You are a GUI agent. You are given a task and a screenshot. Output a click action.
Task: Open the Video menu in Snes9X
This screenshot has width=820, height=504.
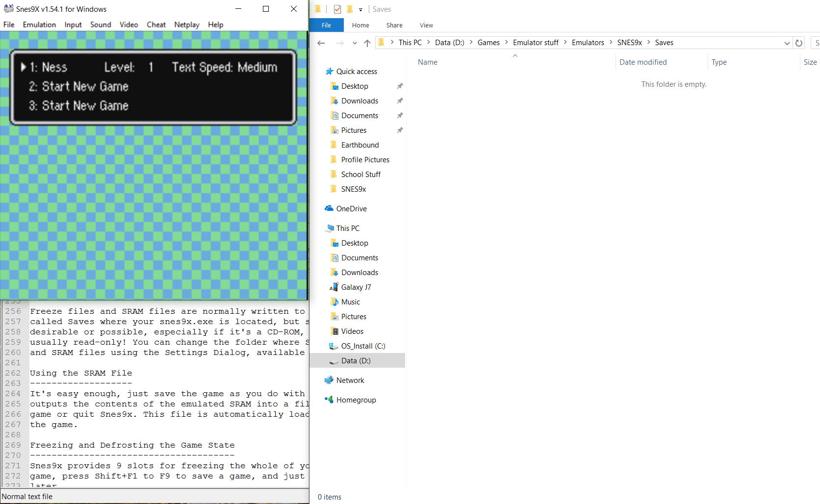(128, 25)
